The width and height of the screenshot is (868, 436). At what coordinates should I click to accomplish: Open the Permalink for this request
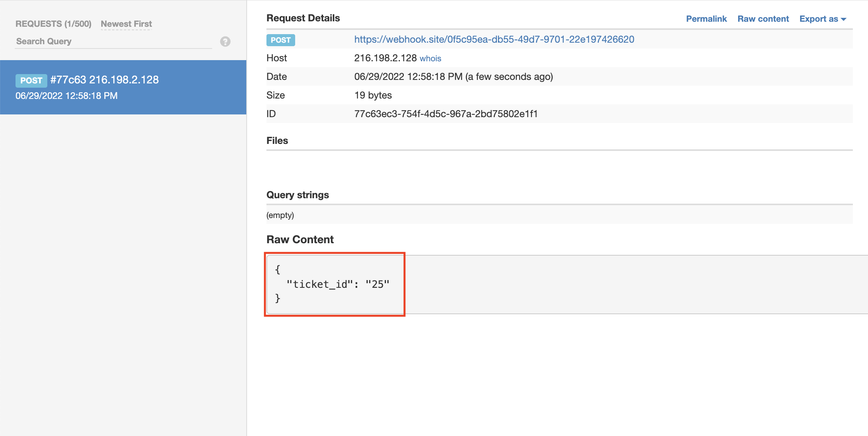tap(706, 19)
